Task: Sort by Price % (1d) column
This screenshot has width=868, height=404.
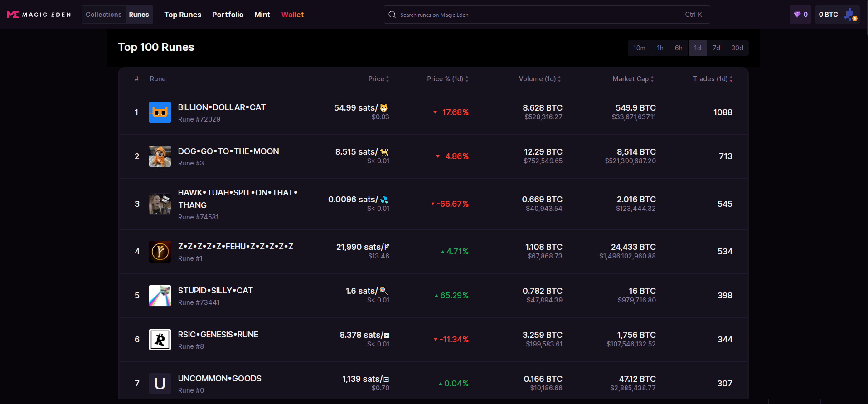Action: point(448,79)
